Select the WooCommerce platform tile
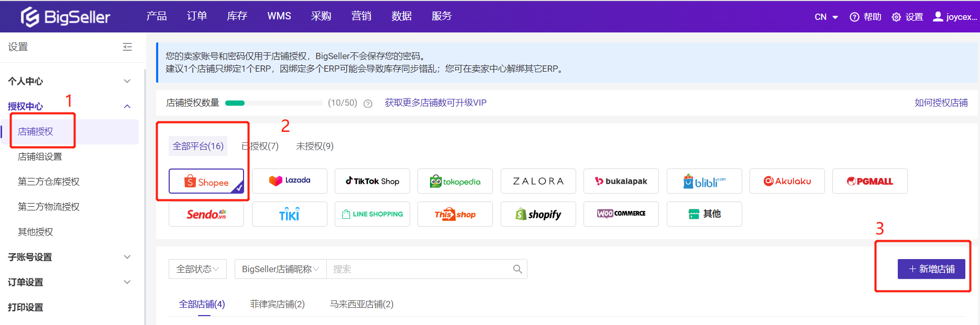The height and width of the screenshot is (325, 980). [621, 214]
